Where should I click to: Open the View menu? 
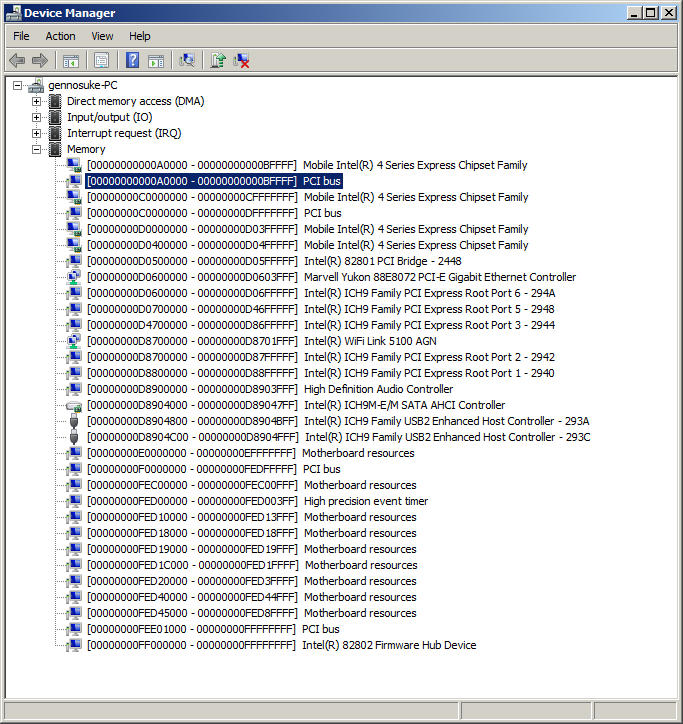pyautogui.click(x=102, y=36)
